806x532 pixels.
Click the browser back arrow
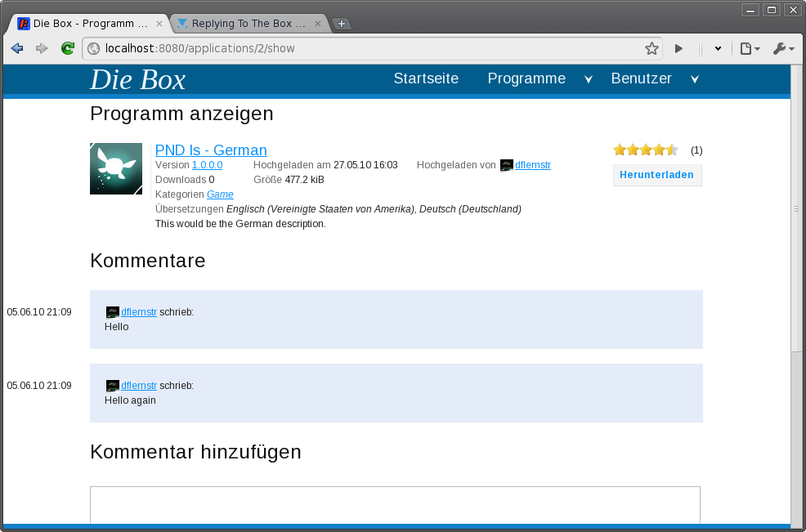[x=16, y=49]
